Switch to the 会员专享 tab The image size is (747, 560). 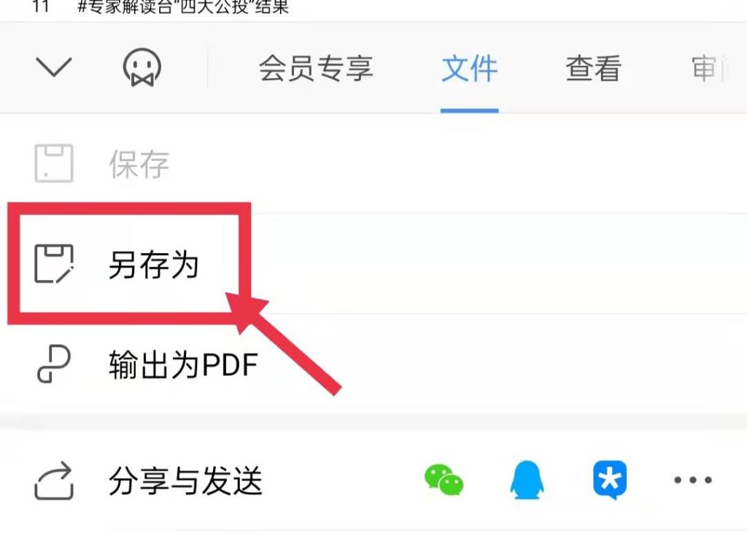tap(316, 68)
